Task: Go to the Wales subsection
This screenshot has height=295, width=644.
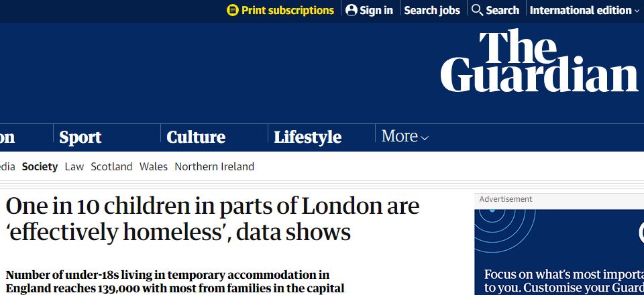Action: (154, 167)
